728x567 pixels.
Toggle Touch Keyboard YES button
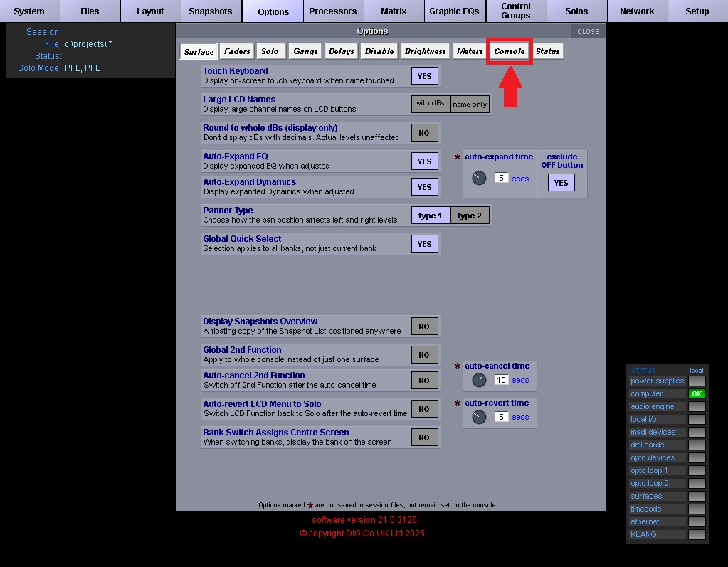424,76
